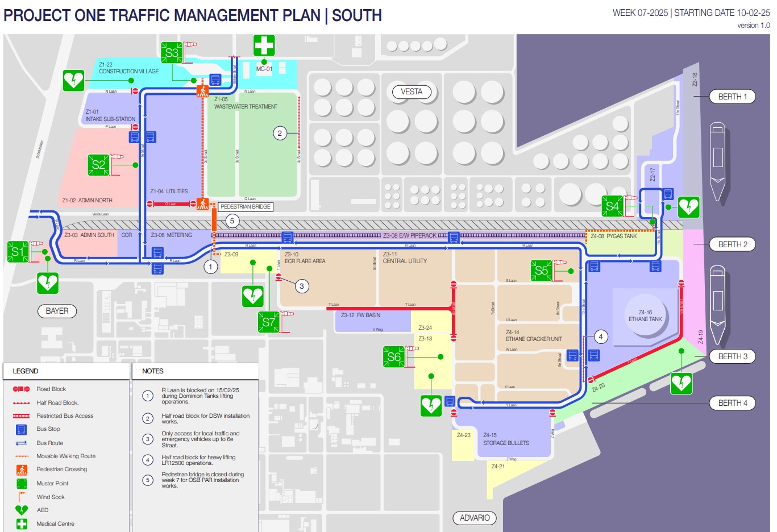Select the S3 muster point marker
The height and width of the screenshot is (532, 777).
click(172, 53)
